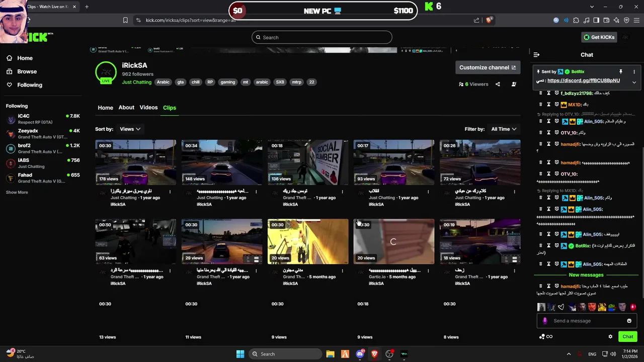Click the Customize channel button
Image resolution: width=644 pixels, height=362 pixels.
pos(488,67)
